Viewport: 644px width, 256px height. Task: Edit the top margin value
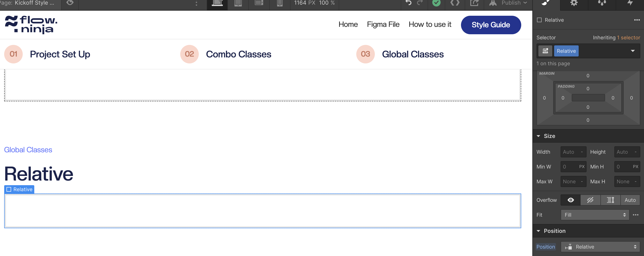click(588, 76)
